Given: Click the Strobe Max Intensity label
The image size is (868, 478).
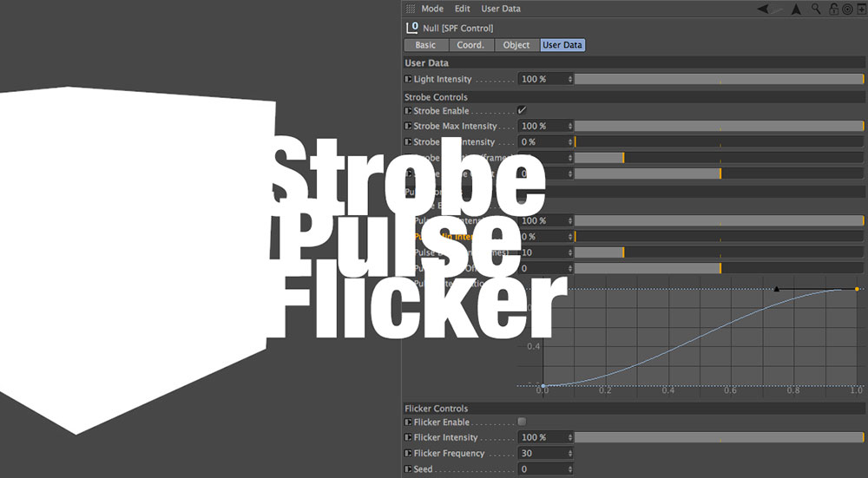Looking at the screenshot, I should coord(455,126).
